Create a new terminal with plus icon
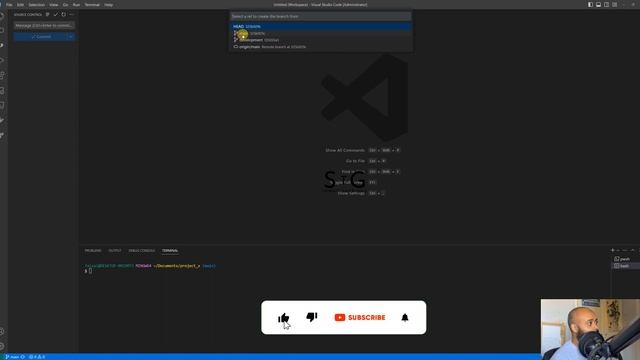640x360 pixels. coord(612,250)
